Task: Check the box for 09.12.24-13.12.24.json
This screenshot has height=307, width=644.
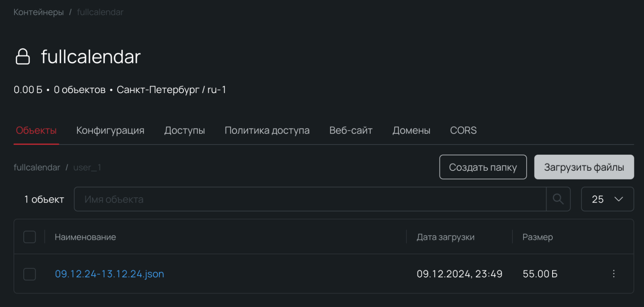Action: click(x=30, y=274)
